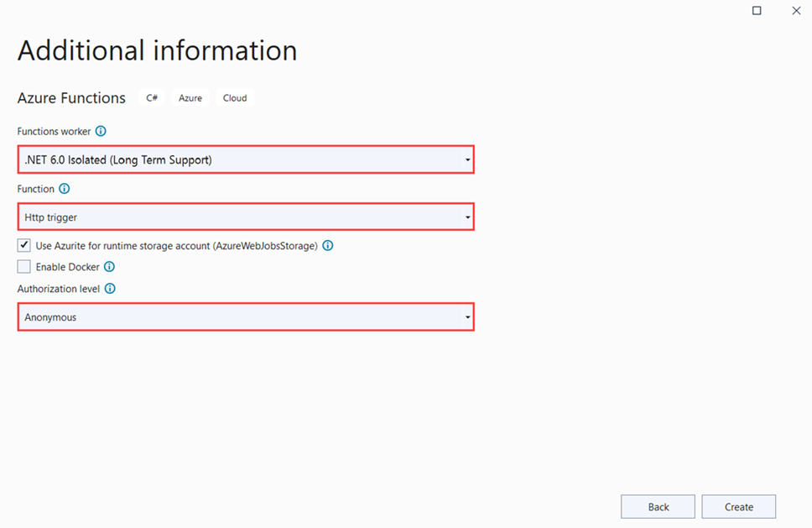Click the Functions worker dropdown arrow
The height and width of the screenshot is (528, 812).
(467, 159)
